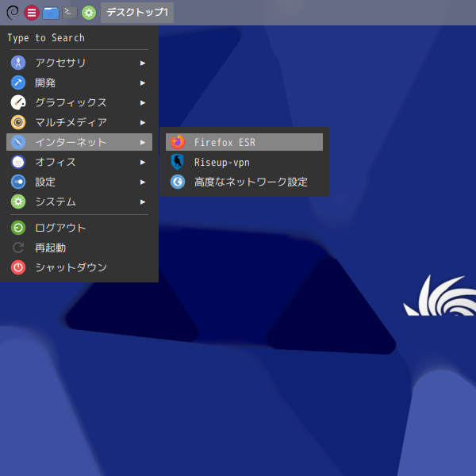
Task: Expand the アクセサリ submenu arrow
Action: (143, 63)
